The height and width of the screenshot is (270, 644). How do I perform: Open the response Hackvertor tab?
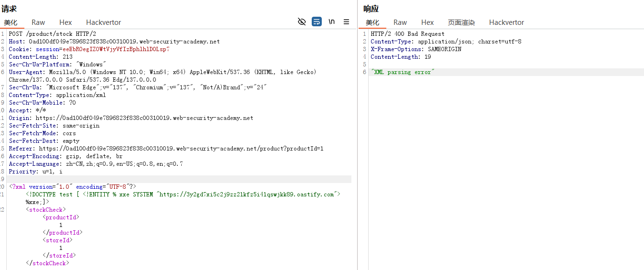(x=506, y=22)
